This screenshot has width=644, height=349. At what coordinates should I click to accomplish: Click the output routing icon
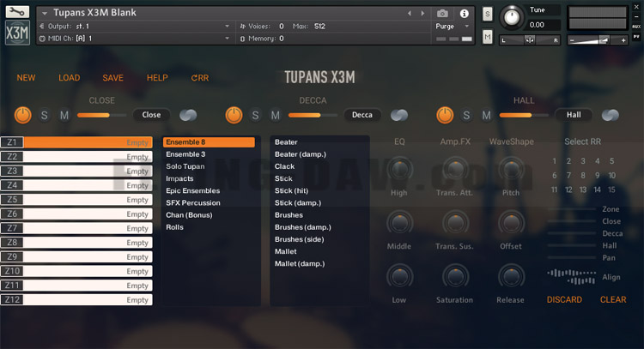42,27
